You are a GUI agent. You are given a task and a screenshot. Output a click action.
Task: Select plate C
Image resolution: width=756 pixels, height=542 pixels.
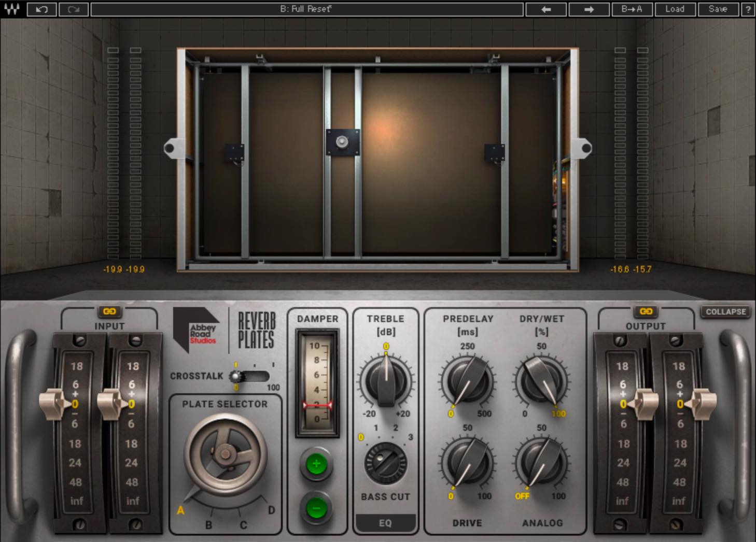point(243,525)
